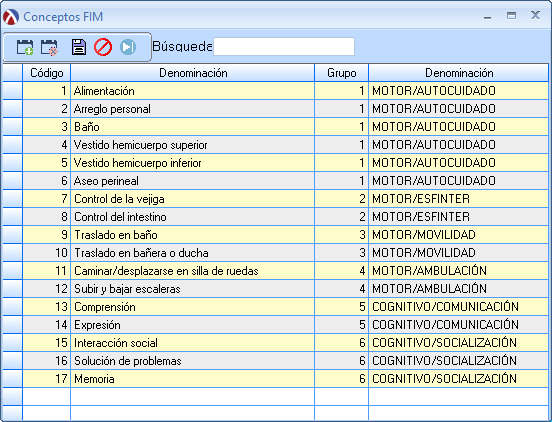Click the blue skip-to-end arrow icon
The height and width of the screenshot is (422, 552).
[x=128, y=47]
